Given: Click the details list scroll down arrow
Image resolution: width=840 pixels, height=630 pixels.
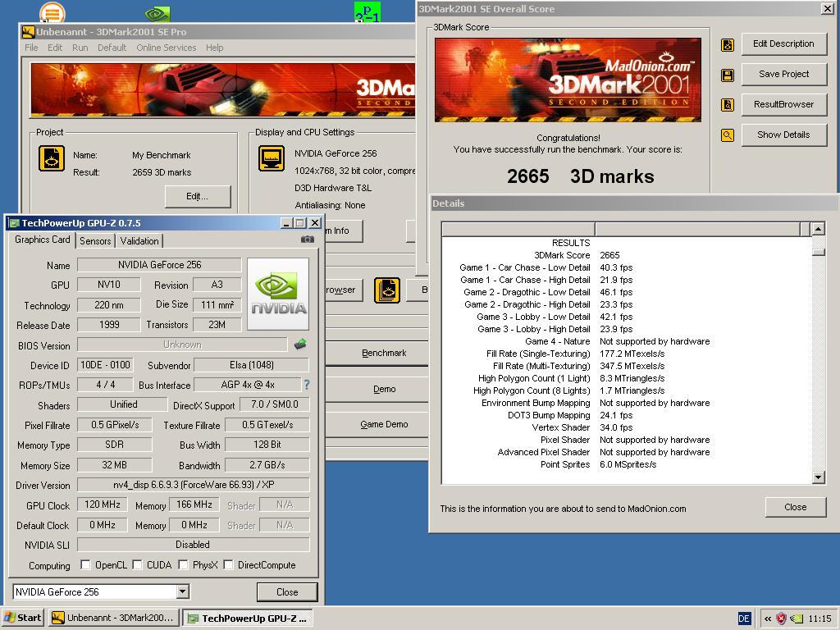Looking at the screenshot, I should point(818,477).
